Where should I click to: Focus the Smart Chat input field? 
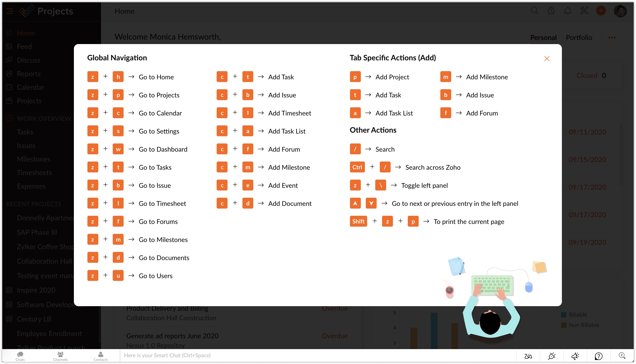[x=318, y=355]
